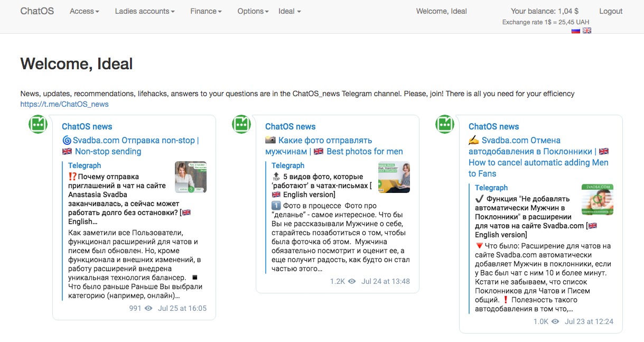Click the eye views icon next to 1.0K
Image resolution: width=644 pixels, height=342 pixels.
click(x=555, y=321)
